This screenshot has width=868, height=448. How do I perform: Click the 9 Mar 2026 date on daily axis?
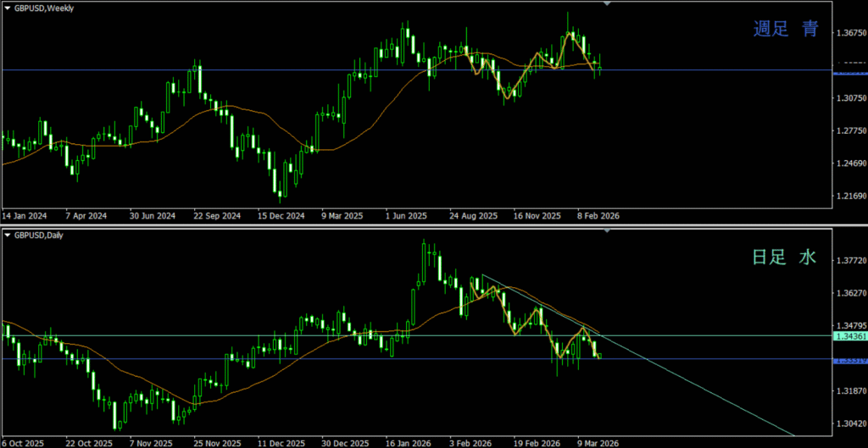tap(598, 443)
